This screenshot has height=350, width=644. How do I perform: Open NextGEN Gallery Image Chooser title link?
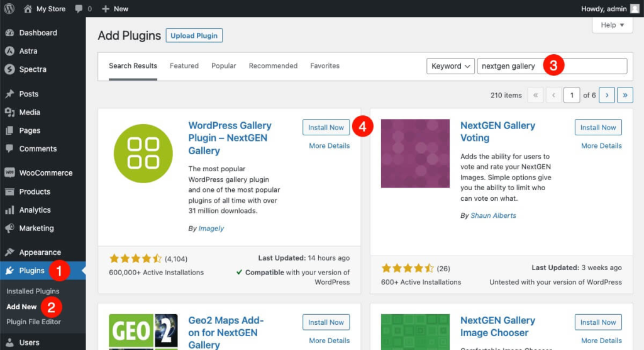point(497,326)
